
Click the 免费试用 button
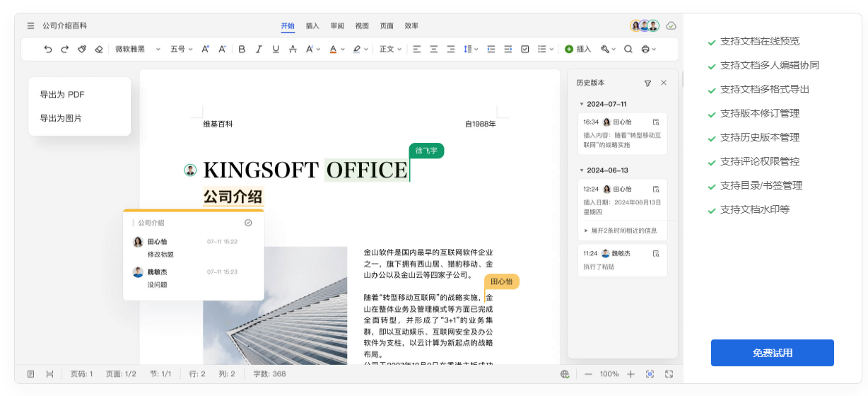pos(772,353)
